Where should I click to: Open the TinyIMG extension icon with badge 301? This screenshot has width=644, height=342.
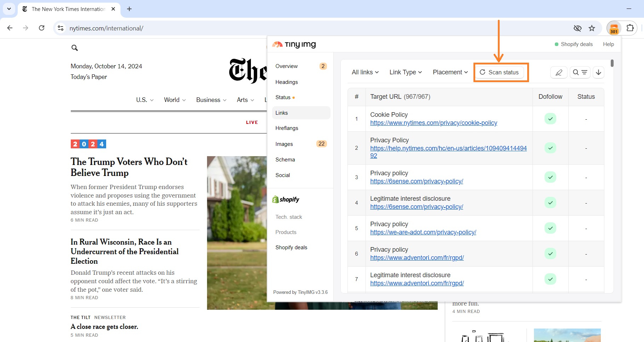pyautogui.click(x=614, y=28)
